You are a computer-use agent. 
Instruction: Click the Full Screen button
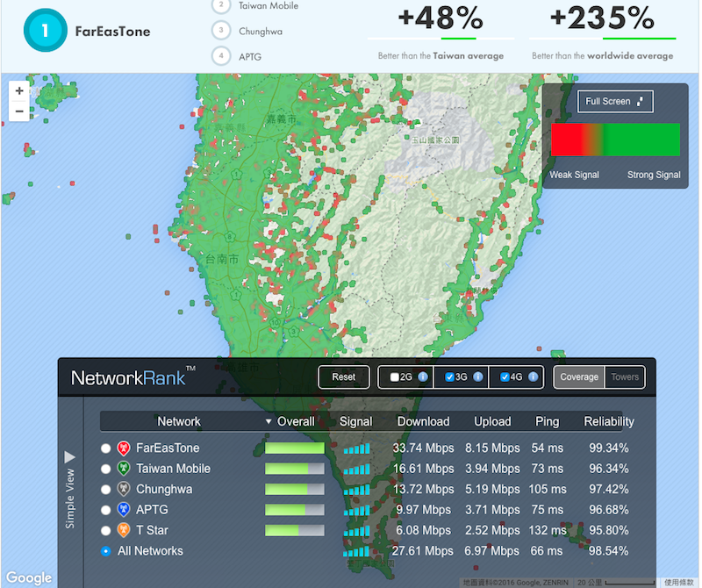point(615,101)
